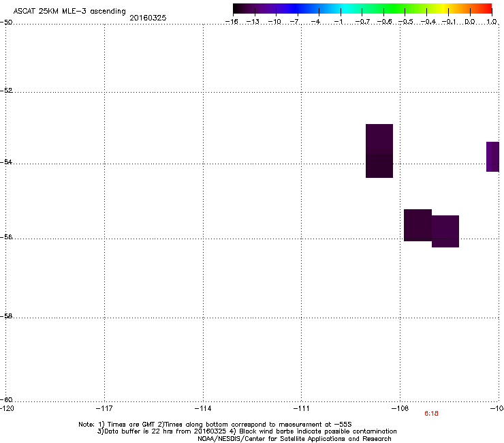Pick the yellow section of the color bar
The width and height of the screenshot is (504, 443).
click(x=445, y=9)
